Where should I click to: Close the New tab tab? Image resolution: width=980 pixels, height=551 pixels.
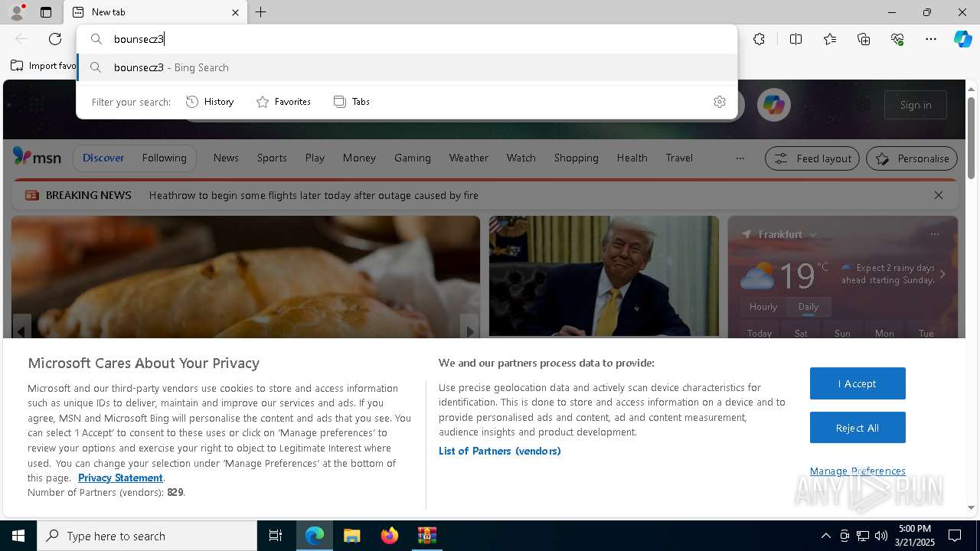click(235, 12)
